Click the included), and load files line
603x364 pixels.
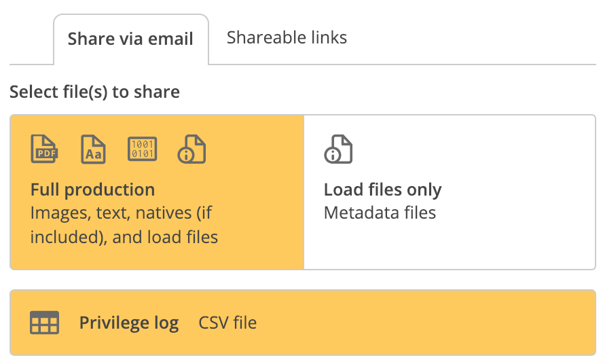(124, 238)
